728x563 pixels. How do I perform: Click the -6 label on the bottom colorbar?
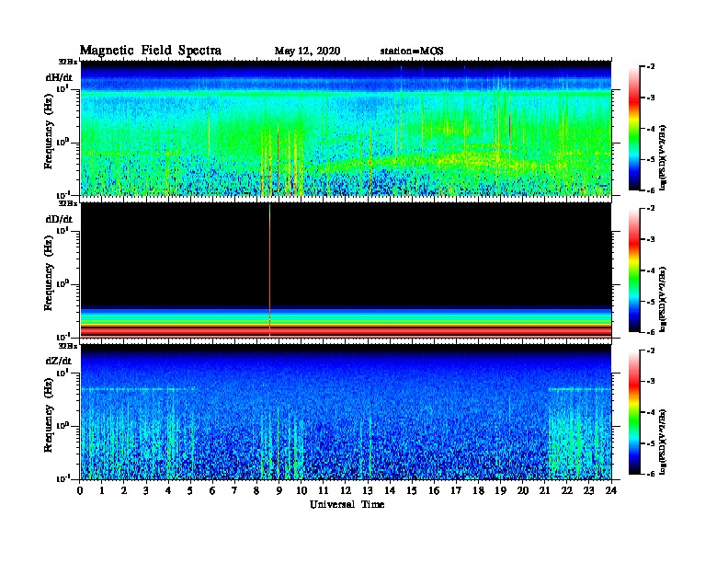651,474
